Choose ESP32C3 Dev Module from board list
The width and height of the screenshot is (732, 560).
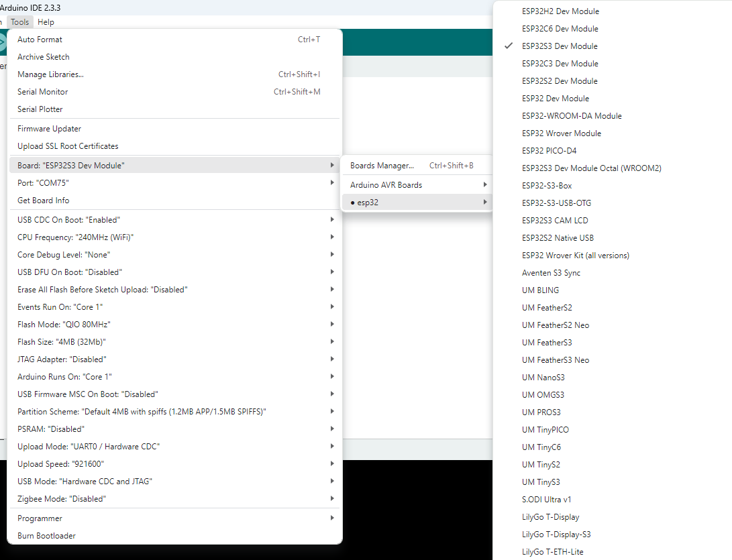coord(560,64)
